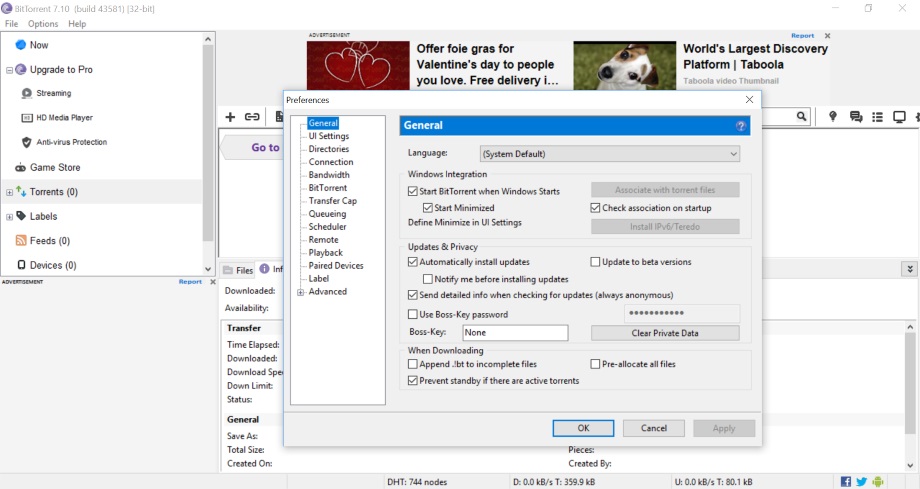Click the dog thumbnail in advertisement

coord(624,65)
